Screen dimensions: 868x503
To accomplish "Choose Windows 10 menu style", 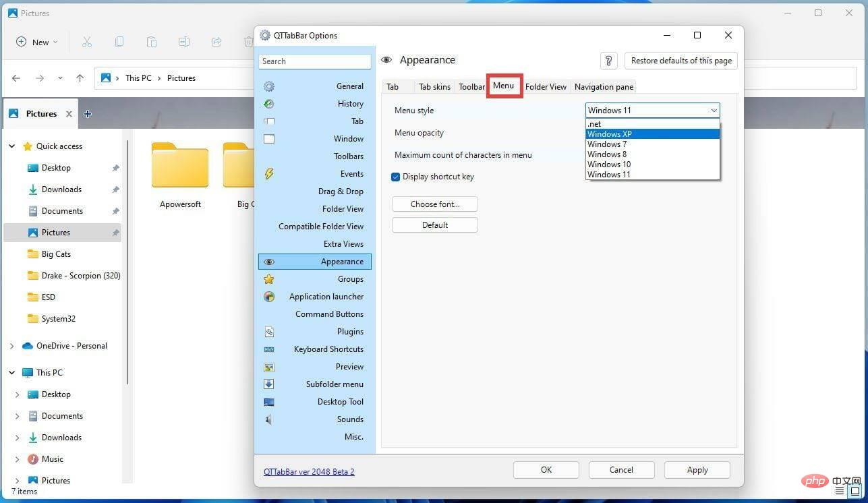I will [x=652, y=165].
